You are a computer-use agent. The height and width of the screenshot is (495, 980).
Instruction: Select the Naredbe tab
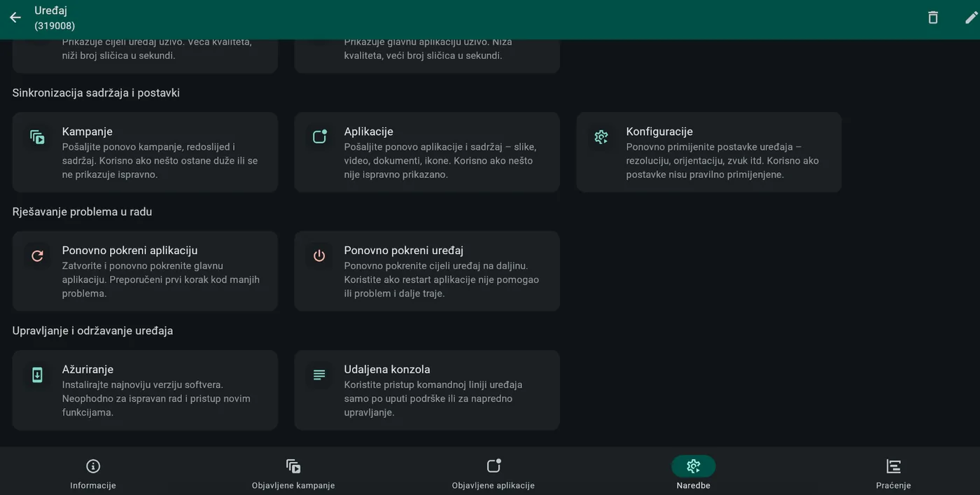[x=693, y=473]
